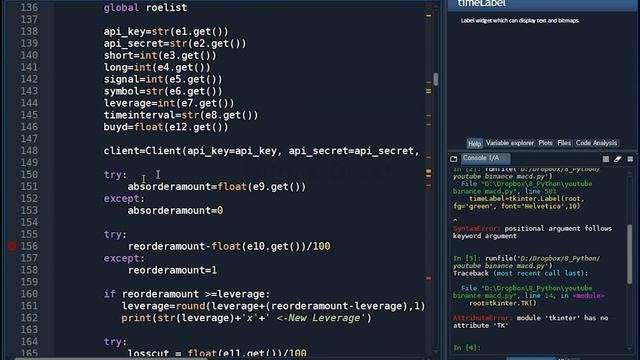Image resolution: width=640 pixels, height=360 pixels.
Task: Switch to the Code Analysis tab
Action: point(596,143)
